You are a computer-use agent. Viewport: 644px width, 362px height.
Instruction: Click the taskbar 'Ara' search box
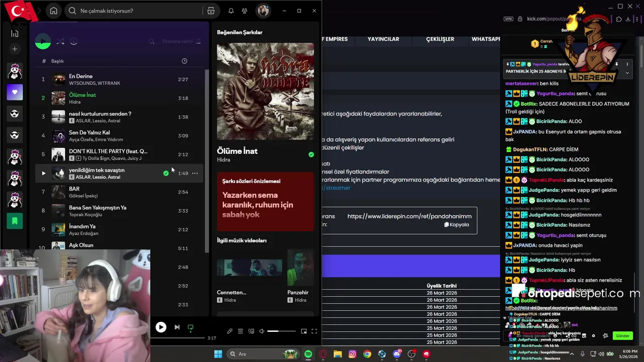click(x=264, y=354)
